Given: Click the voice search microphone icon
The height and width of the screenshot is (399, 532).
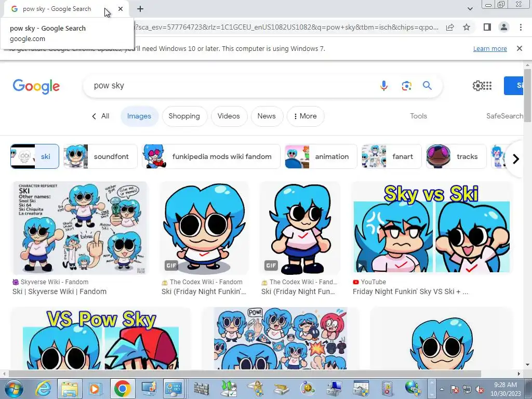Looking at the screenshot, I should (x=384, y=86).
